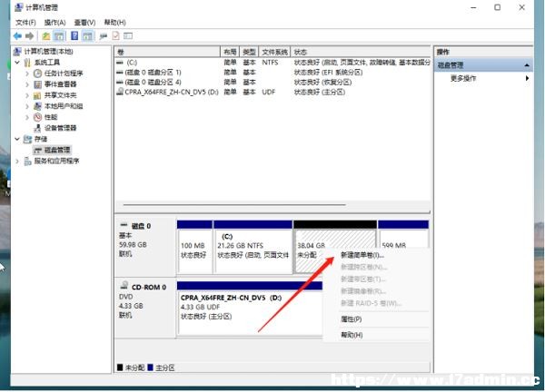The width and height of the screenshot is (545, 392).
Task: Select 磁盘管理 icon in the tree
Action: click(x=37, y=150)
